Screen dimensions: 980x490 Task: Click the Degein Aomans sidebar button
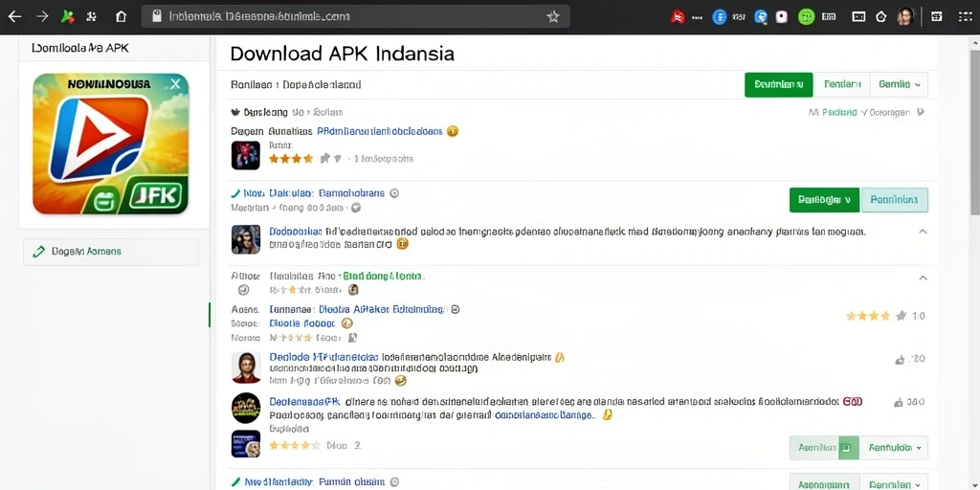point(111,252)
